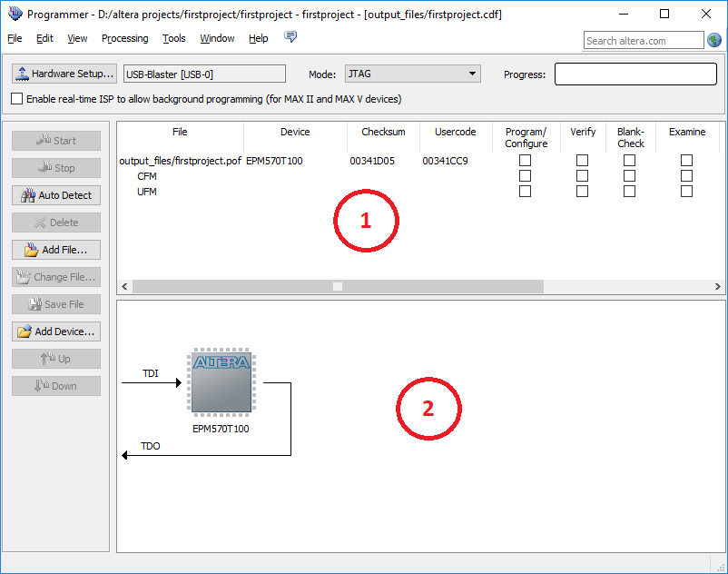Click the feedback speech bubble icon
Viewport: 728px width, 574px height.
point(290,36)
